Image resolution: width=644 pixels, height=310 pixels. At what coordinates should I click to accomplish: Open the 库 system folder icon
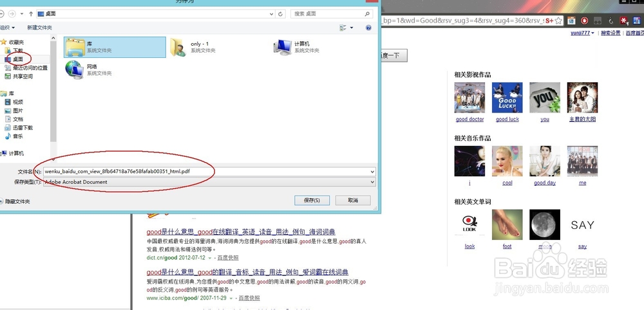click(x=75, y=47)
